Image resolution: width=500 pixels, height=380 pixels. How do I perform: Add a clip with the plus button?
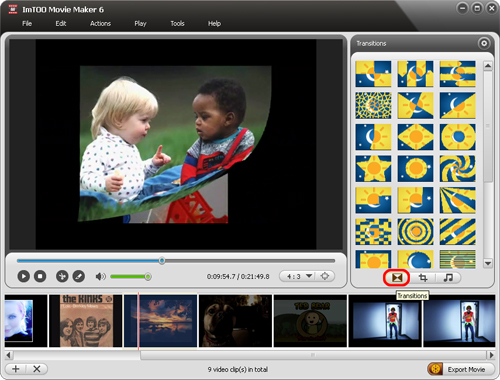click(16, 369)
